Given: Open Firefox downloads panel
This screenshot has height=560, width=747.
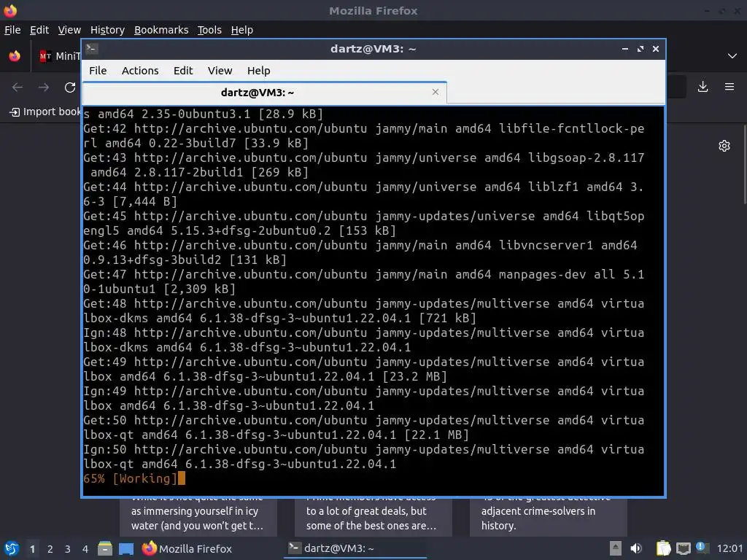Looking at the screenshot, I should [703, 87].
